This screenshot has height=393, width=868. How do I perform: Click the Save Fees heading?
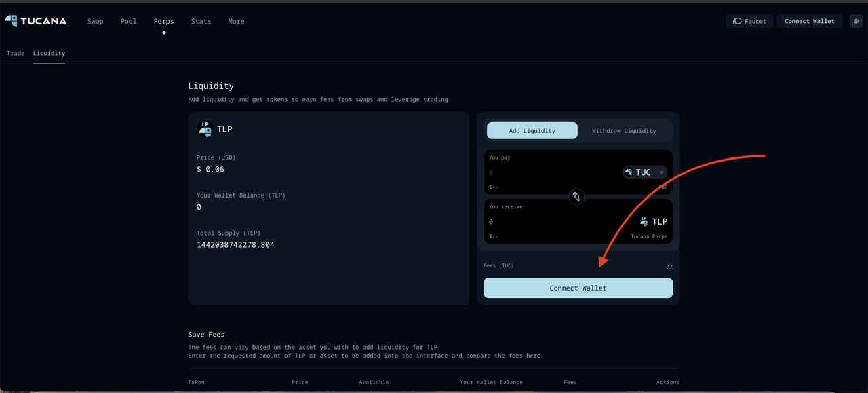206,334
